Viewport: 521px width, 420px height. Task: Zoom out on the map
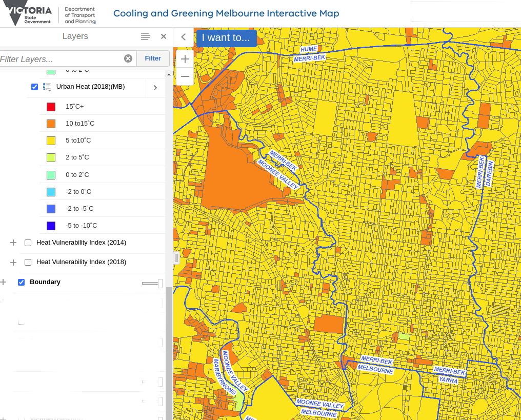click(x=185, y=76)
